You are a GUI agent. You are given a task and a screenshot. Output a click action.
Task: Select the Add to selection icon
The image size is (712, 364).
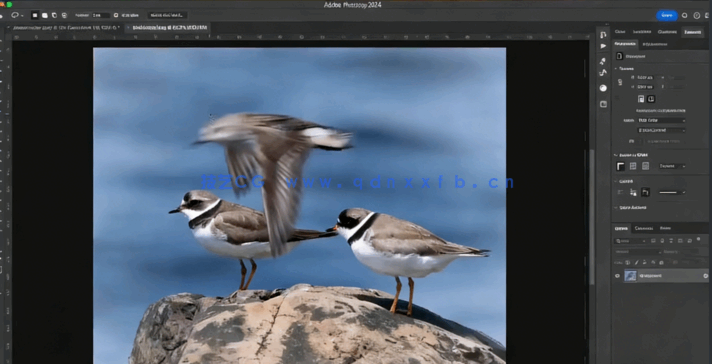pyautogui.click(x=44, y=15)
